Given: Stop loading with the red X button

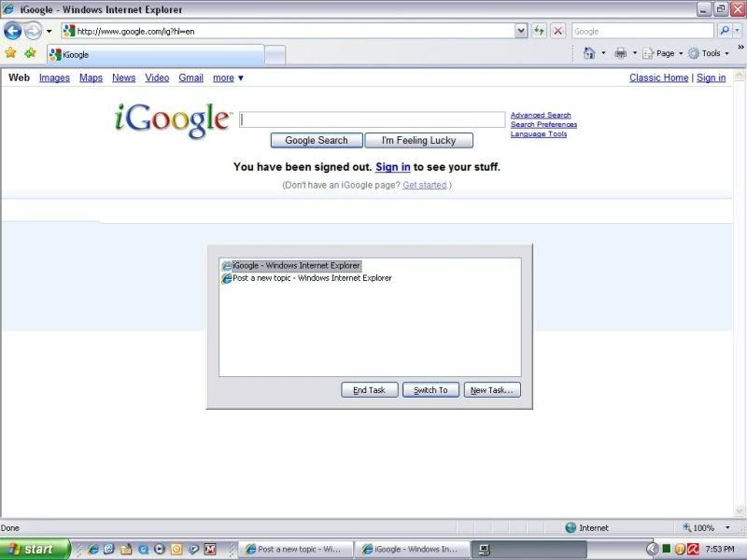Looking at the screenshot, I should tap(557, 32).
